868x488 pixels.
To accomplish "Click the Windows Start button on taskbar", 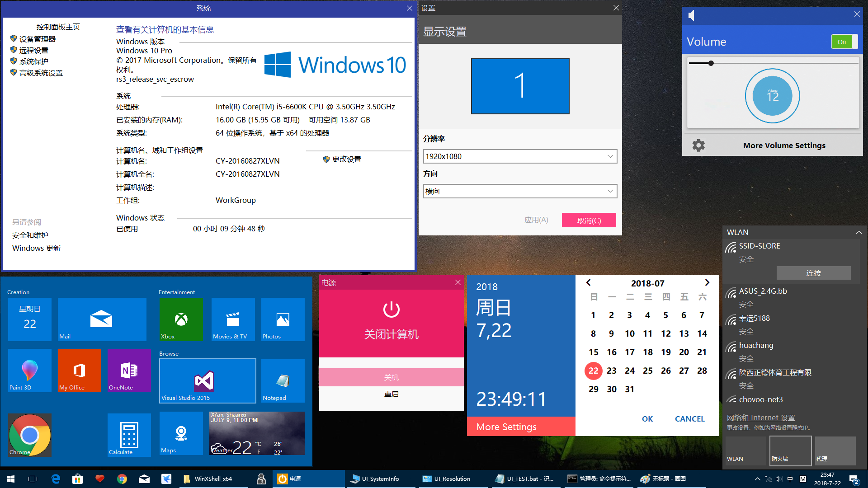I will coord(11,479).
